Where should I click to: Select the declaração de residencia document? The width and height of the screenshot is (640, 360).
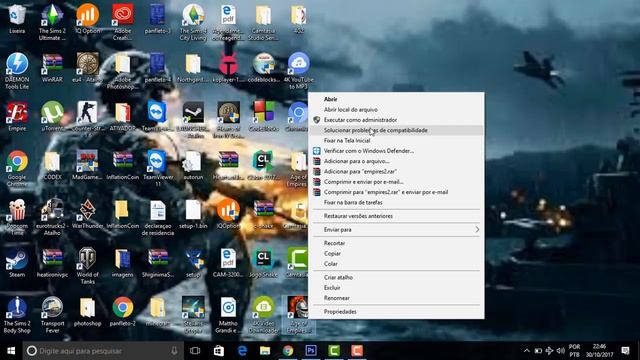[x=158, y=217]
